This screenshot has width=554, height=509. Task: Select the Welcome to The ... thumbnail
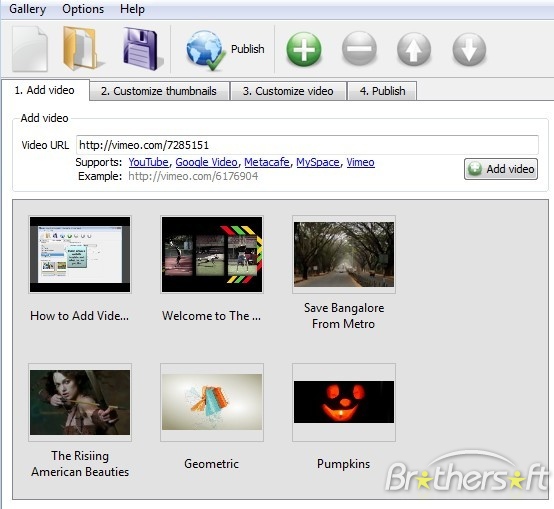[212, 254]
